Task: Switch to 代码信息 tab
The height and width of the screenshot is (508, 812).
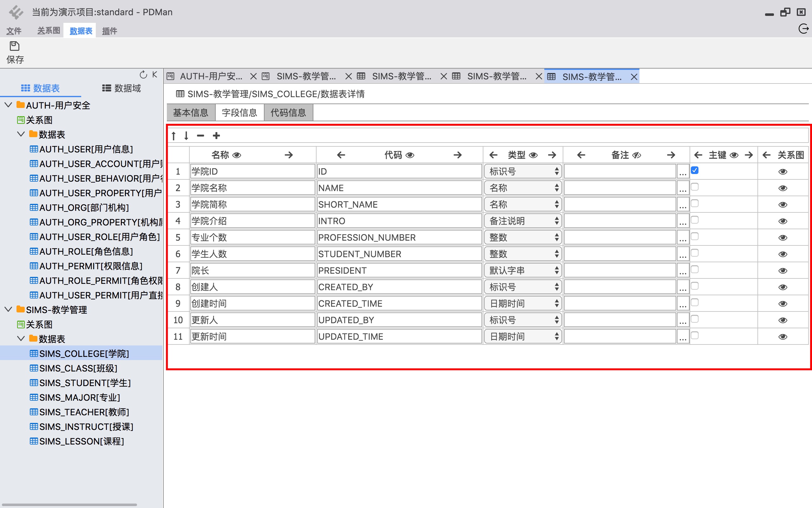Action: (x=289, y=112)
